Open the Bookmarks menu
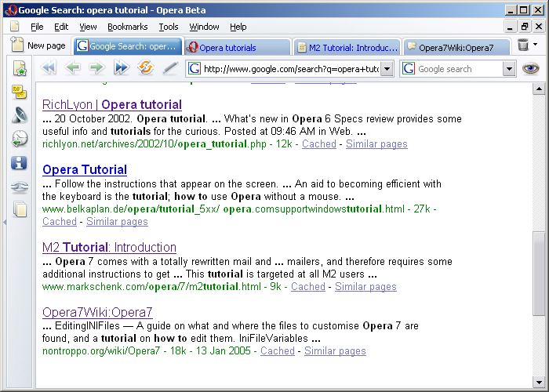This screenshot has height=392, width=549. (x=127, y=27)
